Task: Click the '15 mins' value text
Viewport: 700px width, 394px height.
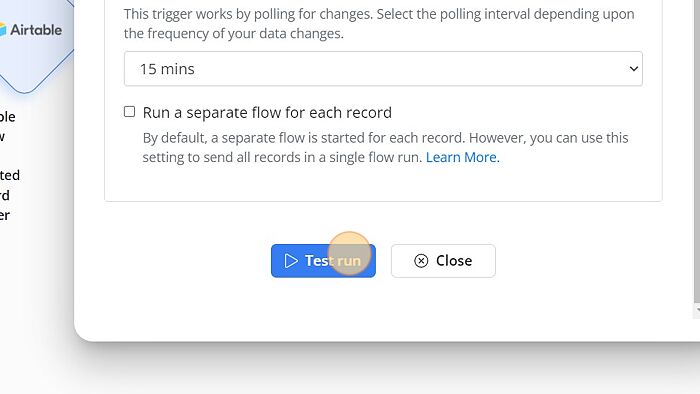Action: tap(167, 69)
